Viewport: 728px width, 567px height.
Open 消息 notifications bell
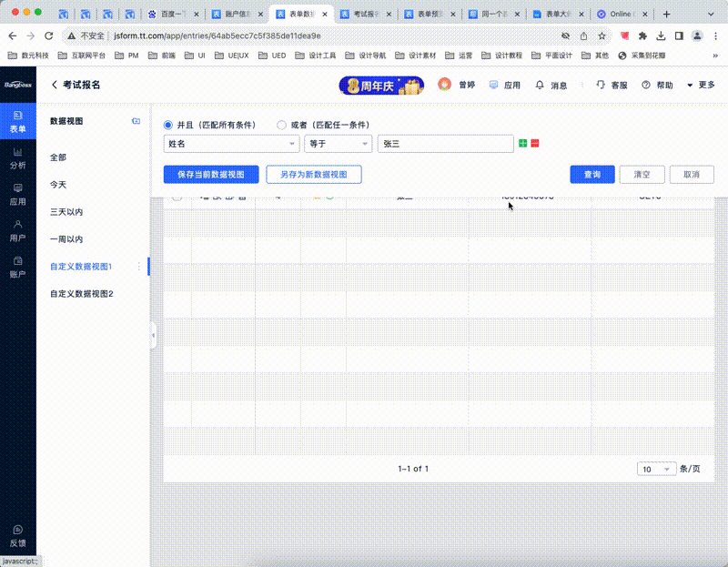click(x=551, y=85)
